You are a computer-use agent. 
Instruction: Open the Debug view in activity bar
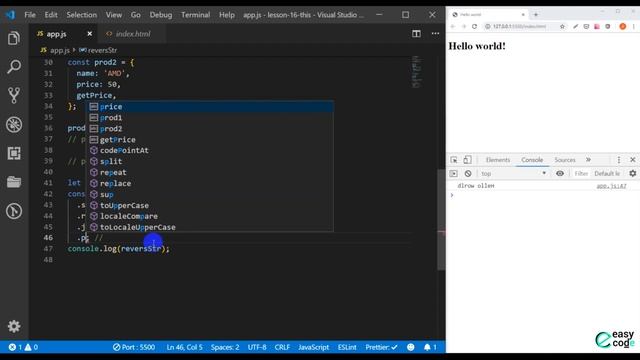14,124
